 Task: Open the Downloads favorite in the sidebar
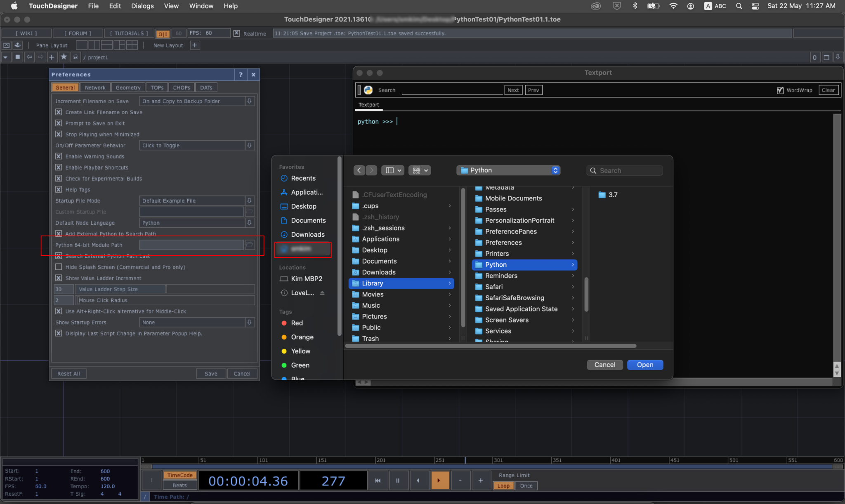tap(308, 234)
